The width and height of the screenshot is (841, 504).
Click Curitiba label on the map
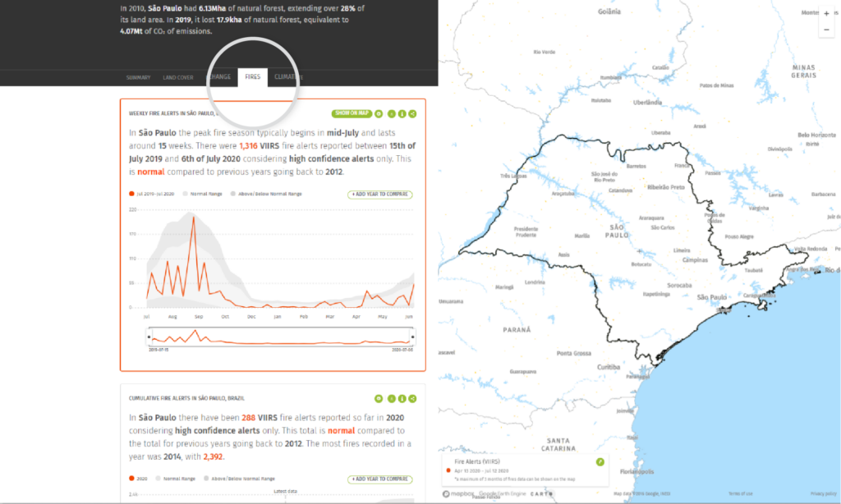(609, 367)
